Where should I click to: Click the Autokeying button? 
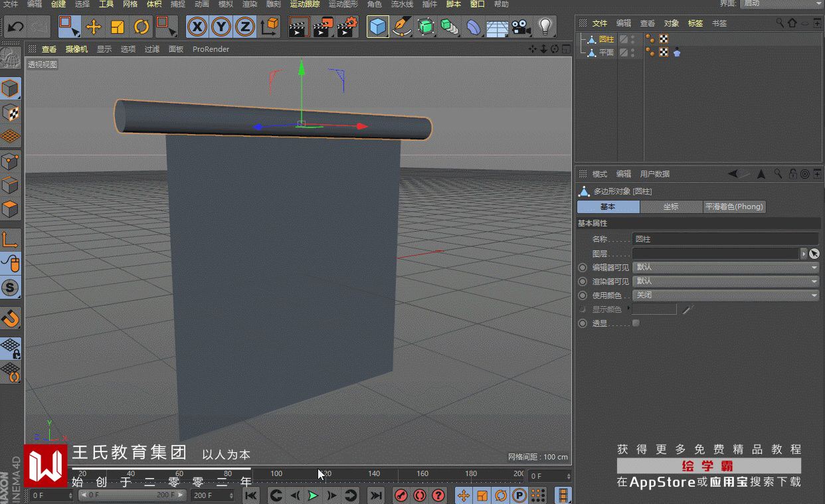click(420, 495)
